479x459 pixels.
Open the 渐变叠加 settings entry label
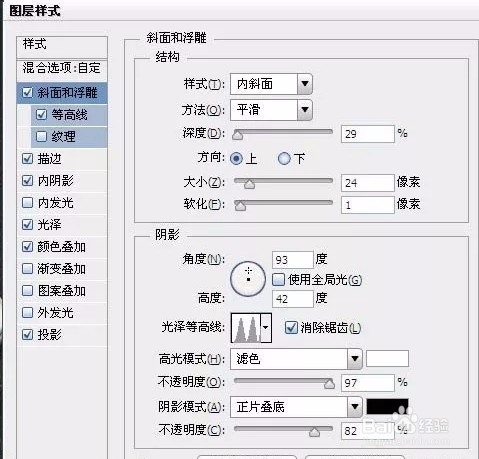point(62,269)
